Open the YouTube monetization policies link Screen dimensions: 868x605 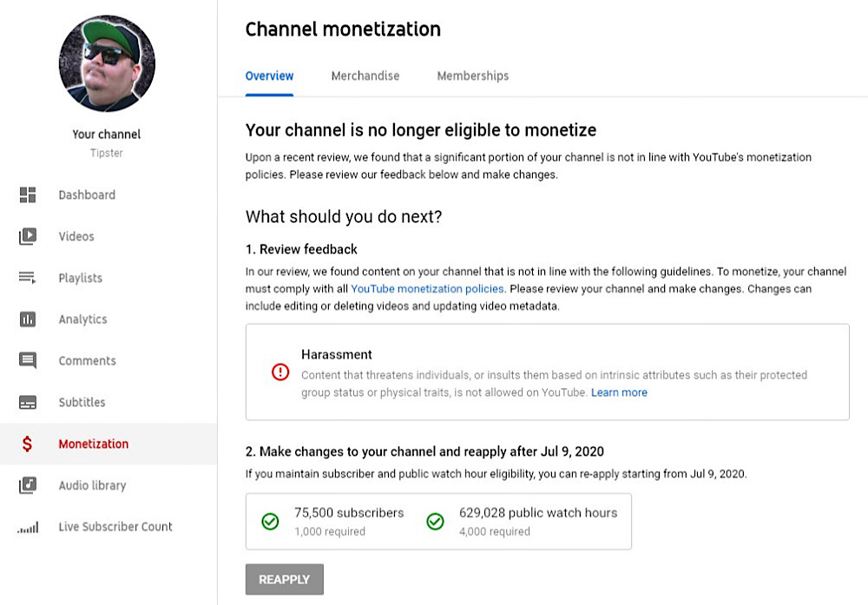[427, 289]
